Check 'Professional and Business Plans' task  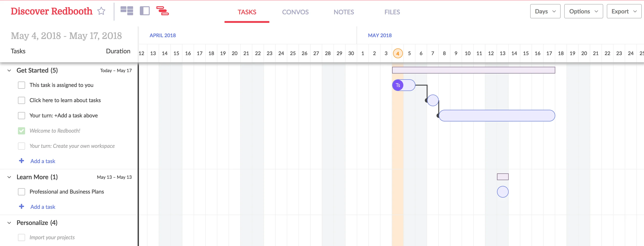pos(22,192)
